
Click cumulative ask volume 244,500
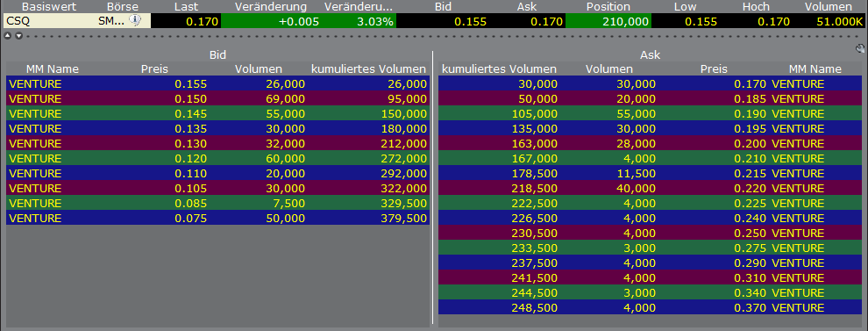[x=535, y=292]
